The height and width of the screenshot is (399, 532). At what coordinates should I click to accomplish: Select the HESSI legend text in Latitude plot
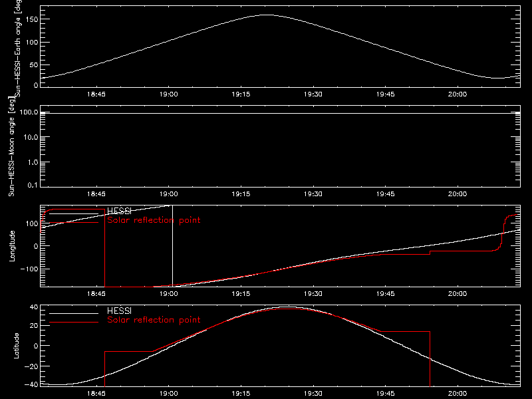tap(119, 311)
